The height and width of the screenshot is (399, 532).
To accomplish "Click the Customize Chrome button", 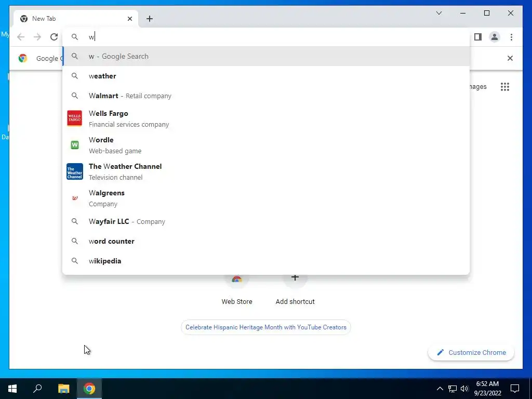I will click(471, 353).
